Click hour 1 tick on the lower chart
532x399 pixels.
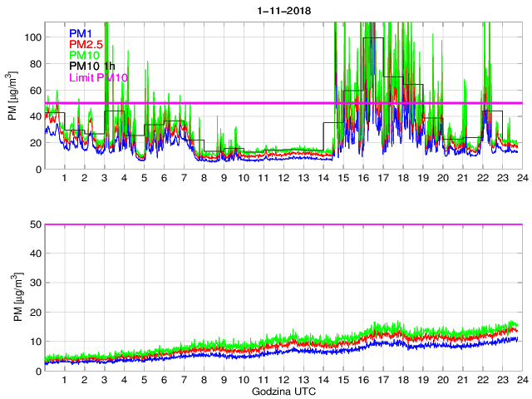pos(65,380)
